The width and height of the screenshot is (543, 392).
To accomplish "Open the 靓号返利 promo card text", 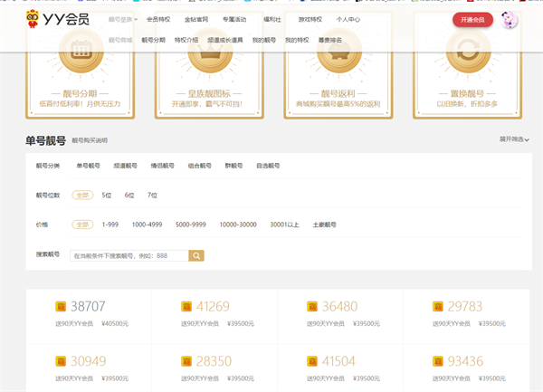I will pyautogui.click(x=338, y=99).
